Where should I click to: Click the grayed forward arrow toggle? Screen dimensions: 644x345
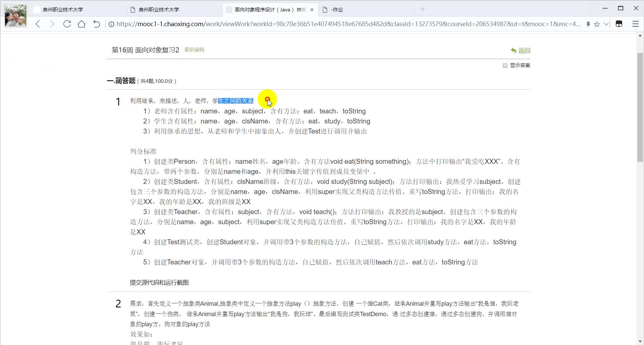[52, 24]
